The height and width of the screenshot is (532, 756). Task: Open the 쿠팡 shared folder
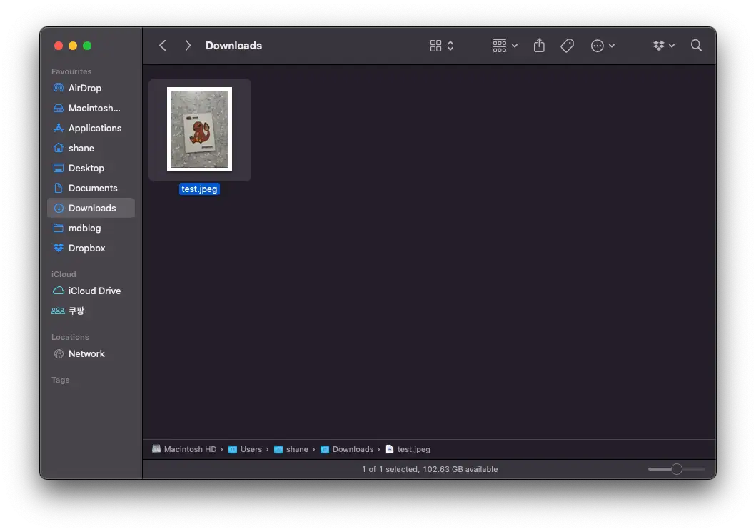coord(91,311)
